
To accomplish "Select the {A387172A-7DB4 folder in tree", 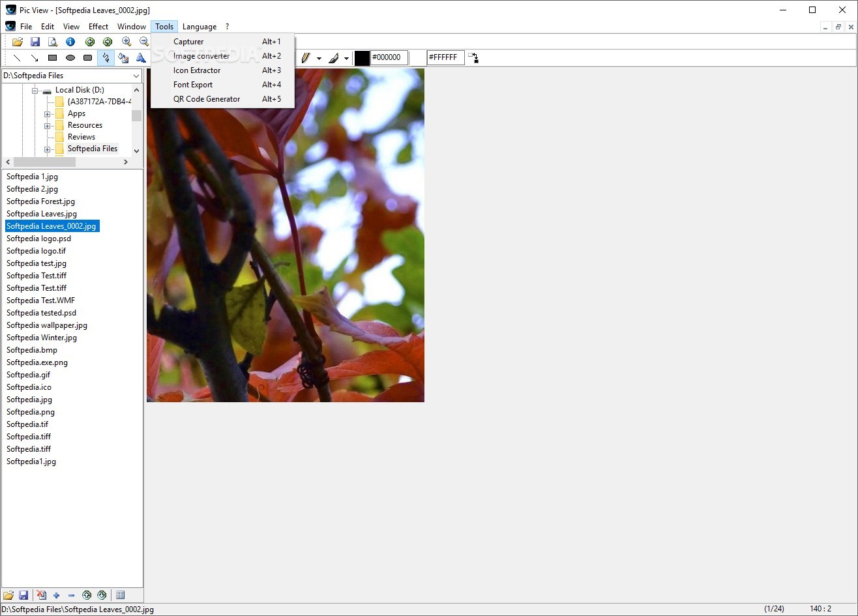I will pyautogui.click(x=99, y=102).
